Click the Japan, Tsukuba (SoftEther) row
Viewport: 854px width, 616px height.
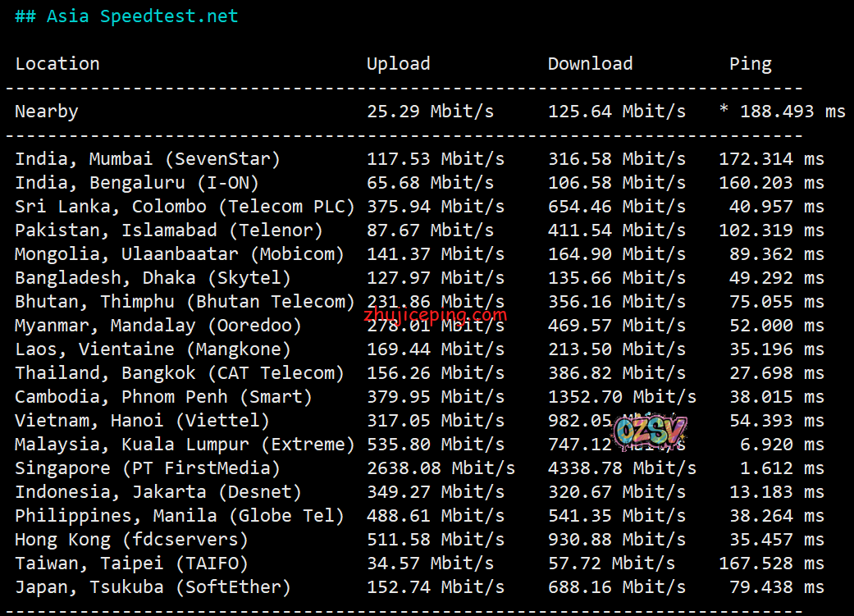[153, 587]
